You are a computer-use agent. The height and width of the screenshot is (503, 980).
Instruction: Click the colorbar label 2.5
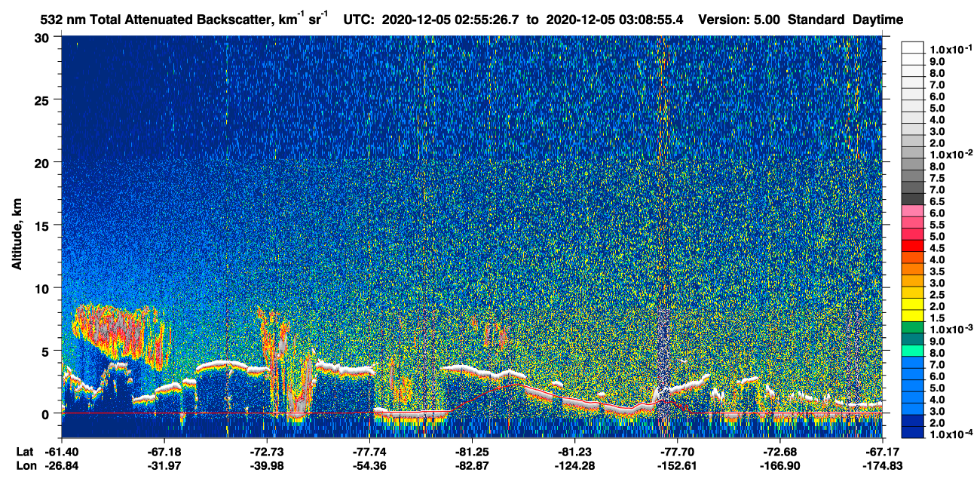(x=938, y=296)
